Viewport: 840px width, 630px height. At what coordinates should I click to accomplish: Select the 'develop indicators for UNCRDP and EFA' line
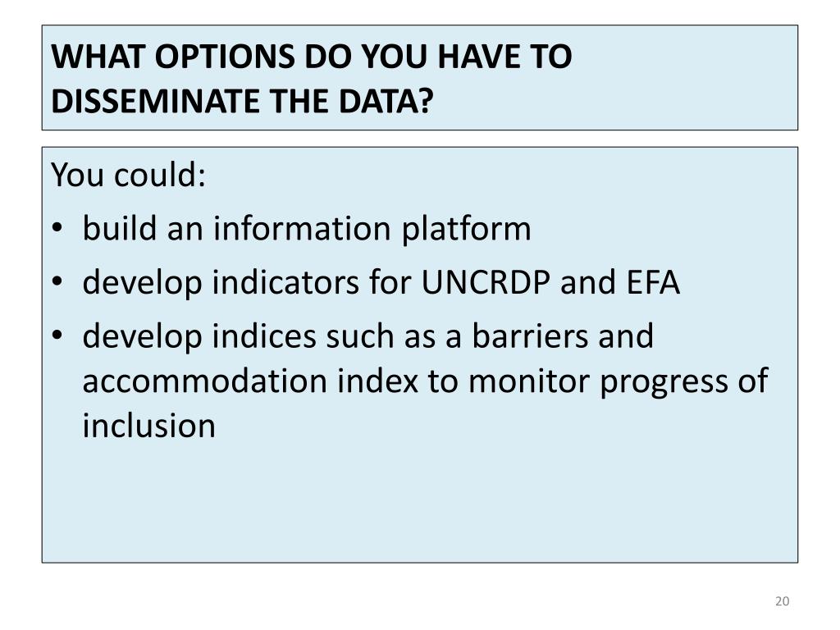(x=381, y=282)
